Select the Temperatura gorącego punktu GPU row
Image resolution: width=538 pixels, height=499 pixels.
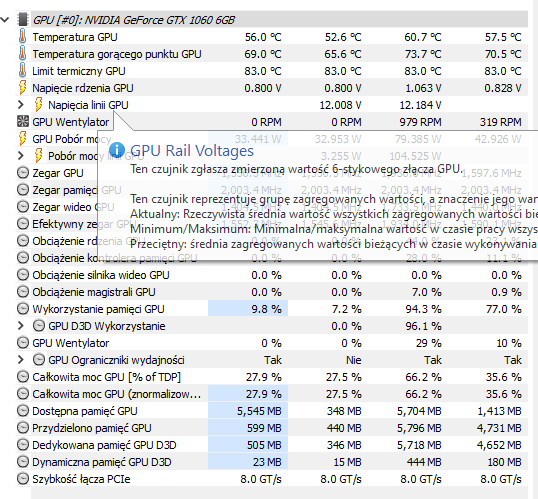271,54
